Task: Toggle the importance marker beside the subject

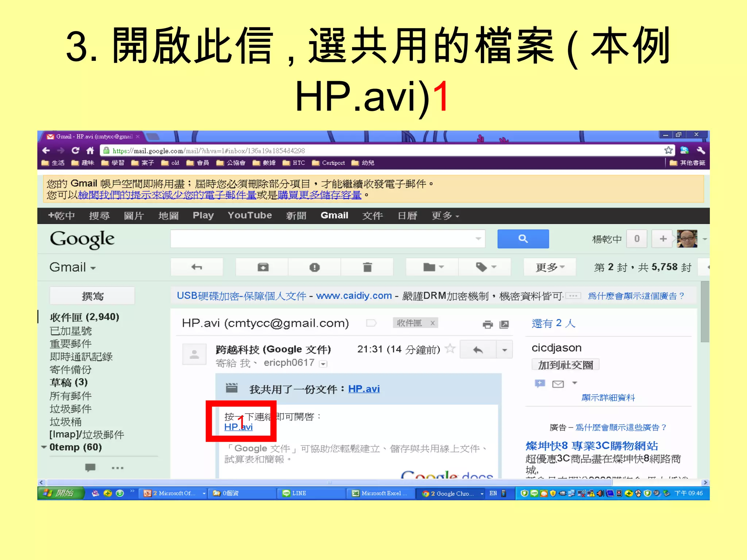Action: [371, 323]
